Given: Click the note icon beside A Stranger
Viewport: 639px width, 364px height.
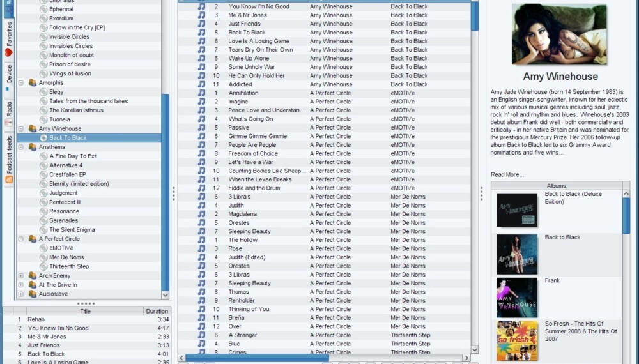Looking at the screenshot, I should (x=202, y=335).
